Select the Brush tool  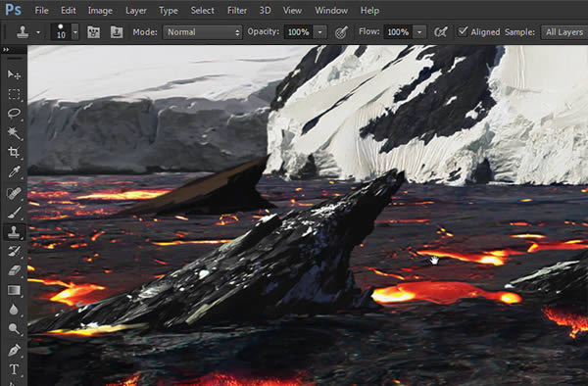click(x=14, y=213)
